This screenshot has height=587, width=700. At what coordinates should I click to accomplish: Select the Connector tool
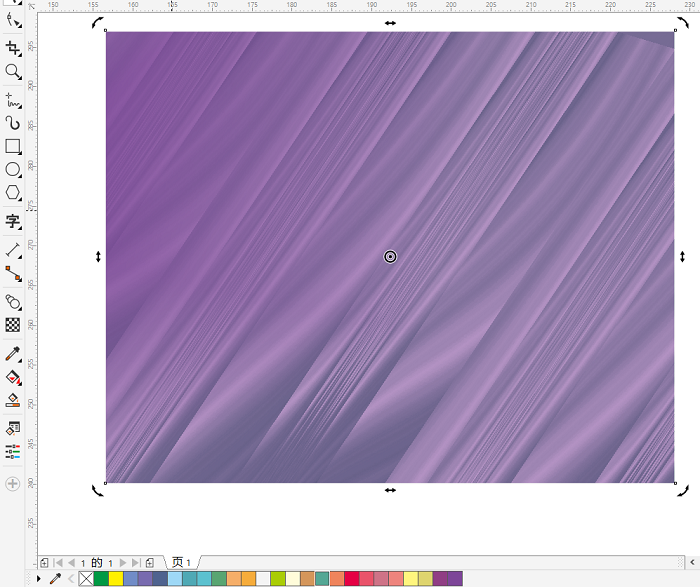point(12,274)
